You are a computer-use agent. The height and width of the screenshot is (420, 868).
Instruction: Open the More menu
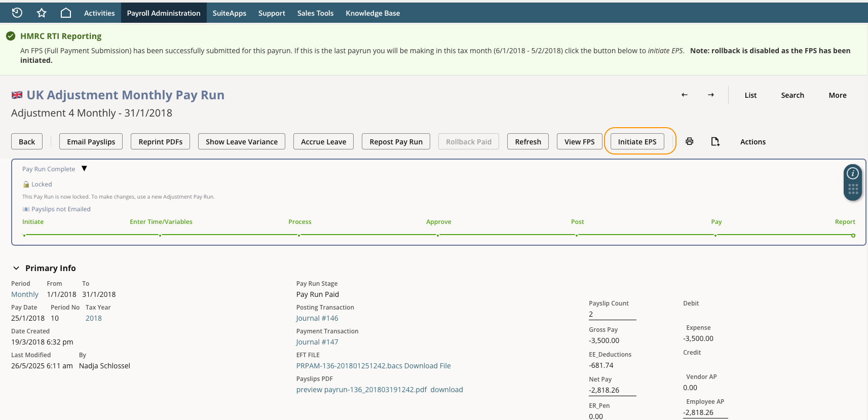click(x=838, y=95)
